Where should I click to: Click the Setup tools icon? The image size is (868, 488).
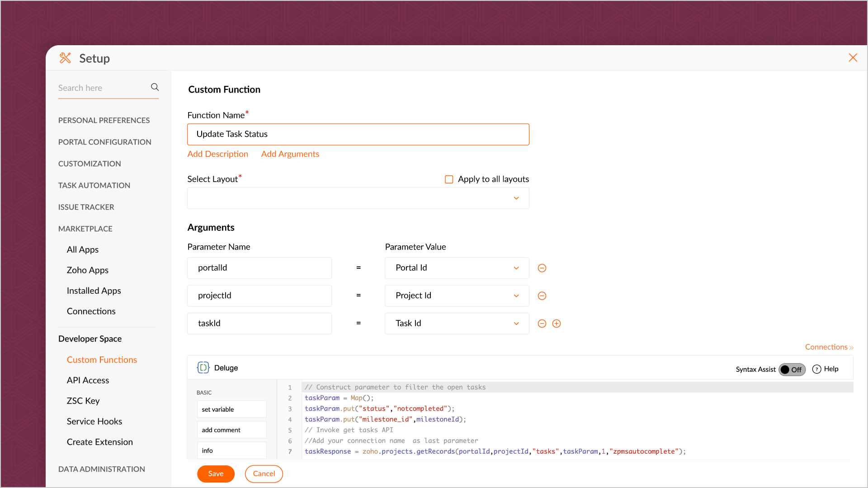[66, 58]
